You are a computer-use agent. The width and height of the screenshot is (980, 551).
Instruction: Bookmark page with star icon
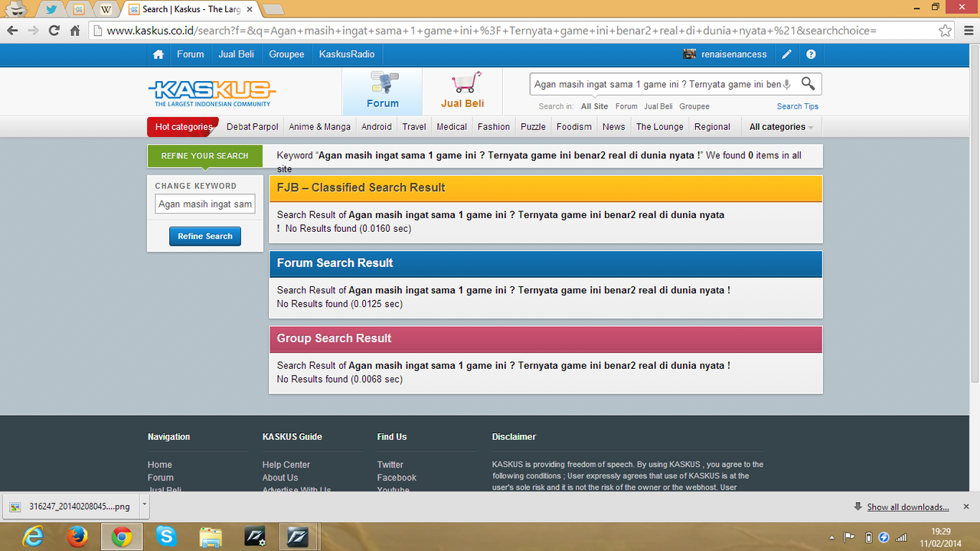click(946, 31)
